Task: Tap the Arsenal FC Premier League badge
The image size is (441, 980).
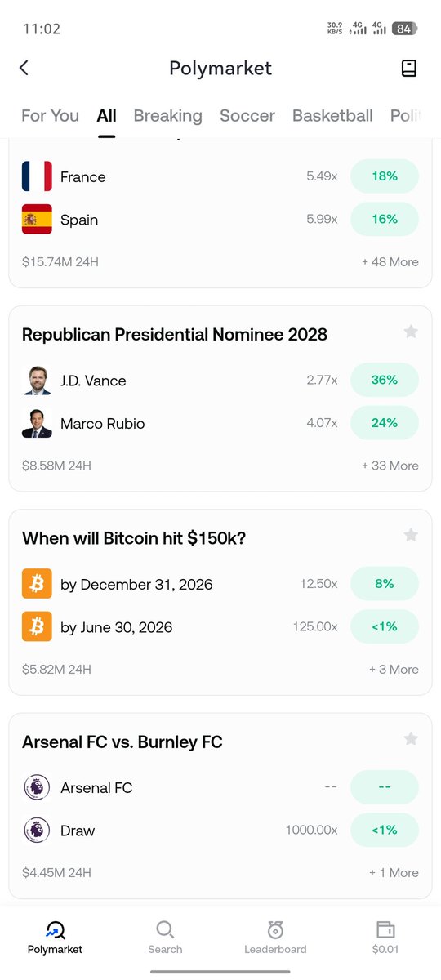Action: point(37,787)
